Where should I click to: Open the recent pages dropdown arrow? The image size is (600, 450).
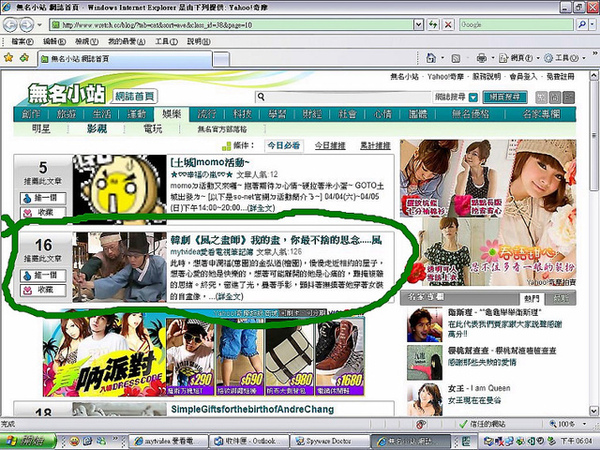(x=39, y=25)
